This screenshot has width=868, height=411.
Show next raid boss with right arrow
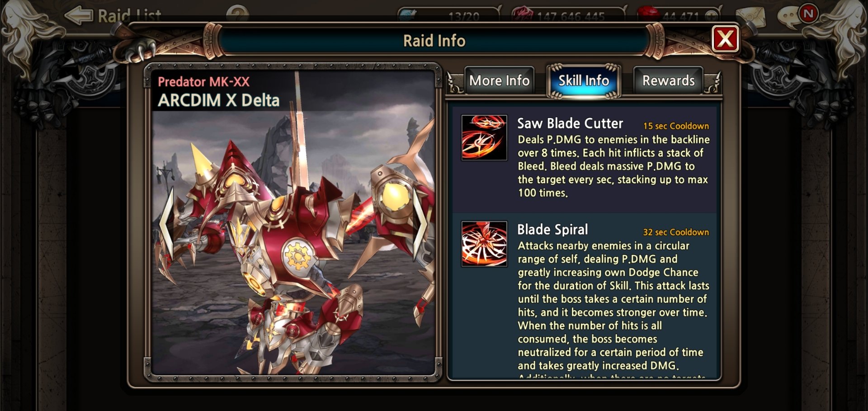(420, 223)
